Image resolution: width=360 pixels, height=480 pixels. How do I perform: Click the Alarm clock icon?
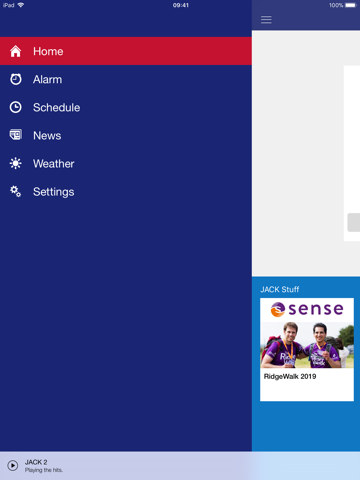16,79
